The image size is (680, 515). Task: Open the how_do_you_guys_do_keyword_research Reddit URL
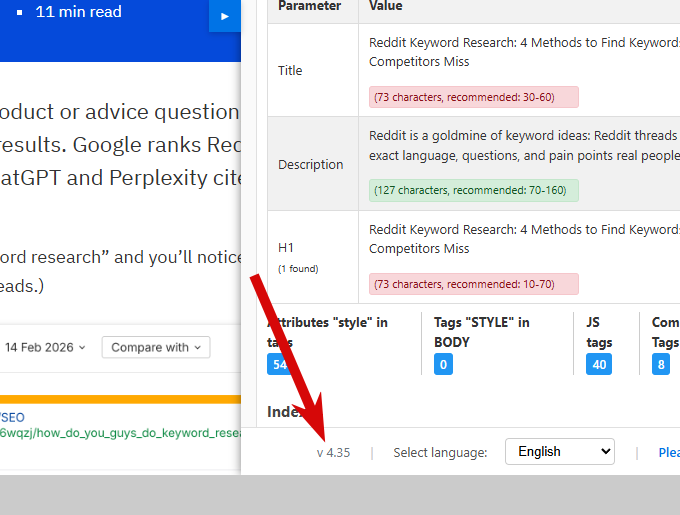point(120,433)
